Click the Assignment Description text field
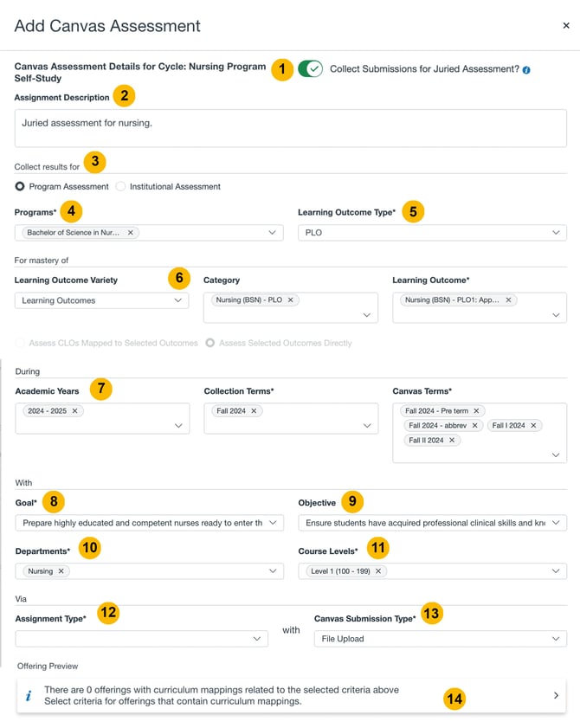 (x=290, y=128)
